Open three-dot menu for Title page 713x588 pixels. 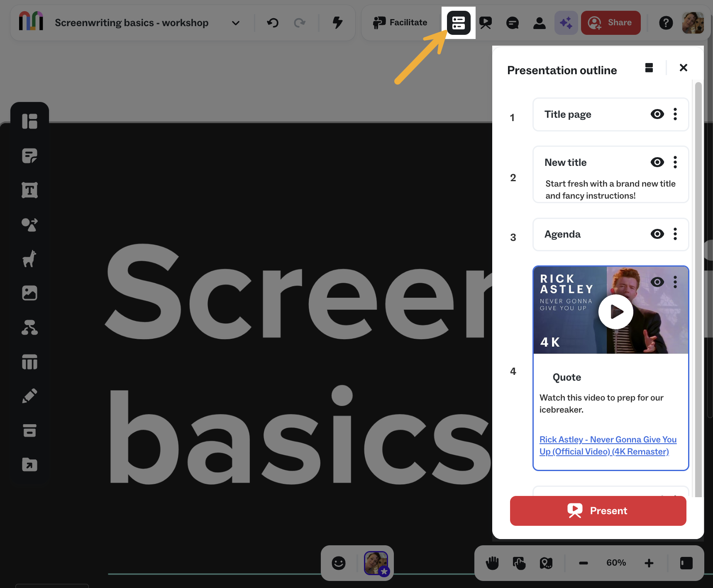click(x=675, y=114)
